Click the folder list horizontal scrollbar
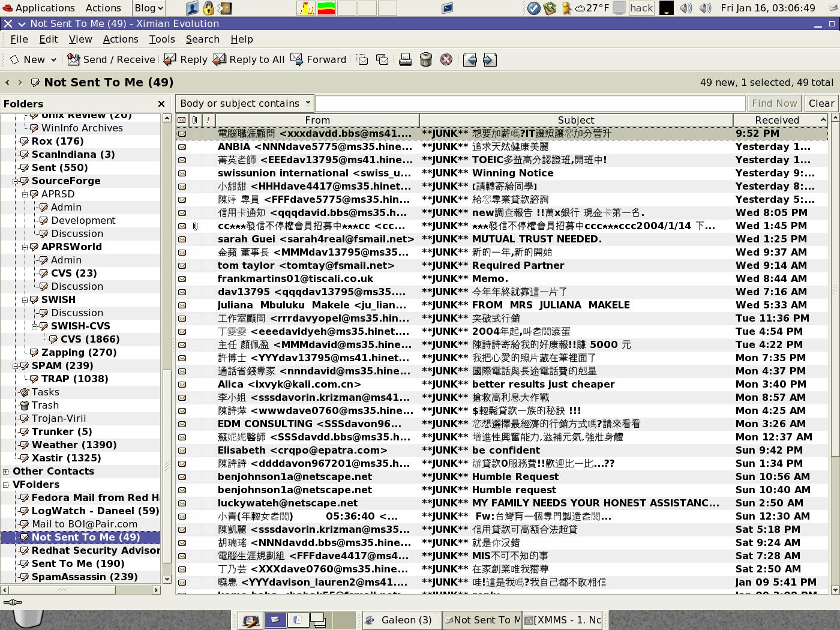Viewport: 840px width, 630px height. [x=80, y=590]
